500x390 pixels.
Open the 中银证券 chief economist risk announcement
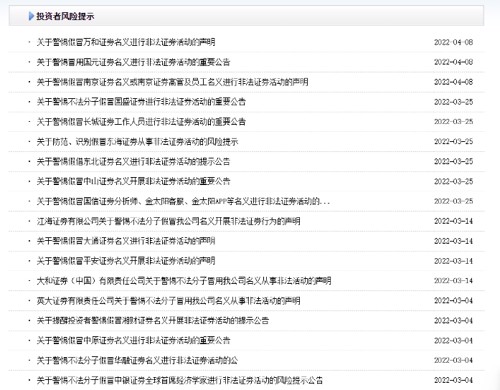[x=180, y=380]
